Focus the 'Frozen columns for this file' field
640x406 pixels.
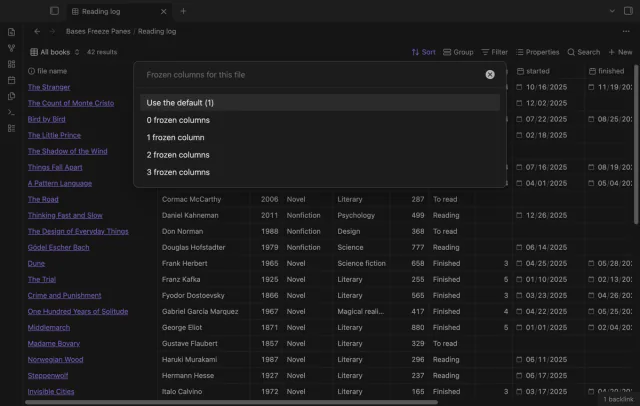click(312, 75)
